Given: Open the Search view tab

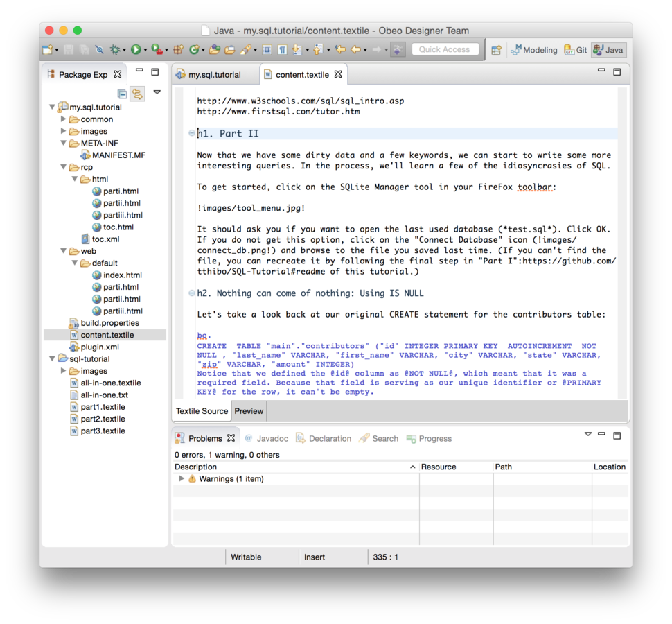Looking at the screenshot, I should click(379, 438).
